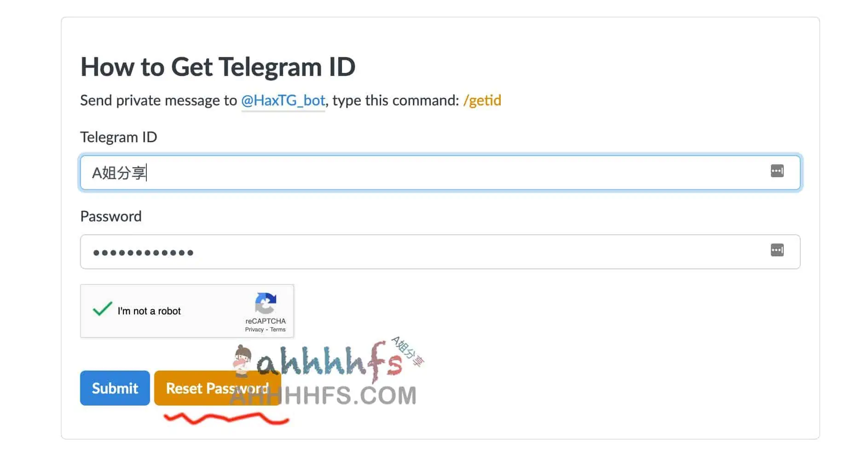This screenshot has height=464, width=868.
Task: Focus the Password input field
Action: 440,252
